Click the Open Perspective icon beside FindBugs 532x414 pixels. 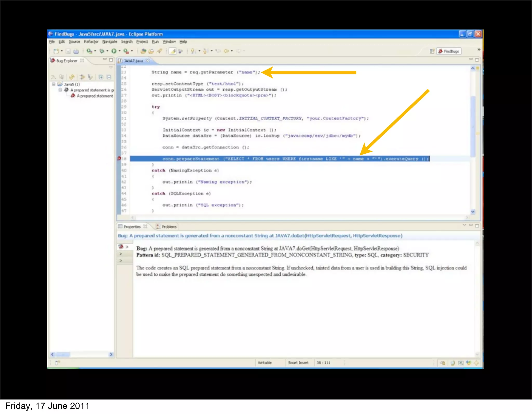tap(432, 51)
